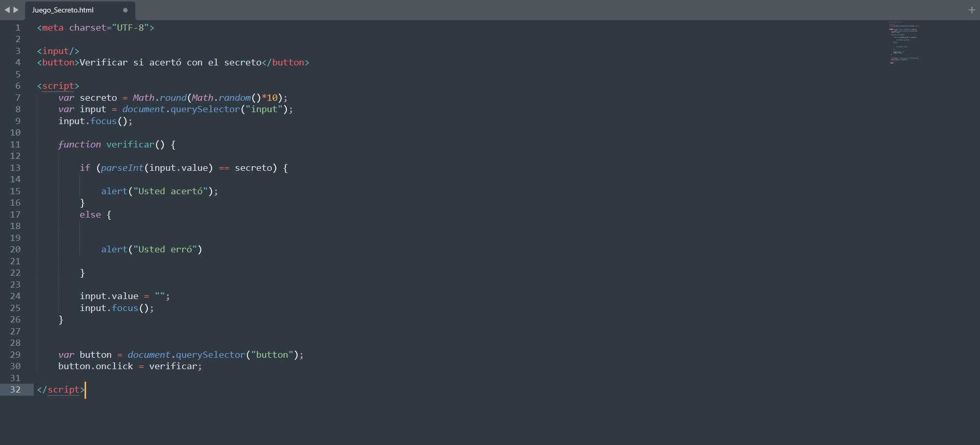Click the closing brace on line 22
This screenshot has height=445, width=980.
(x=82, y=273)
